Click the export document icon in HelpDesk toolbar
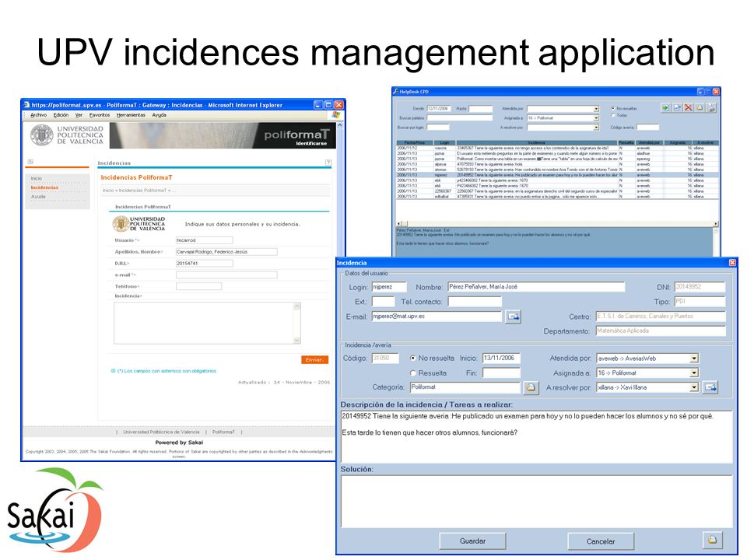The height and width of the screenshot is (560, 747). pos(677,107)
